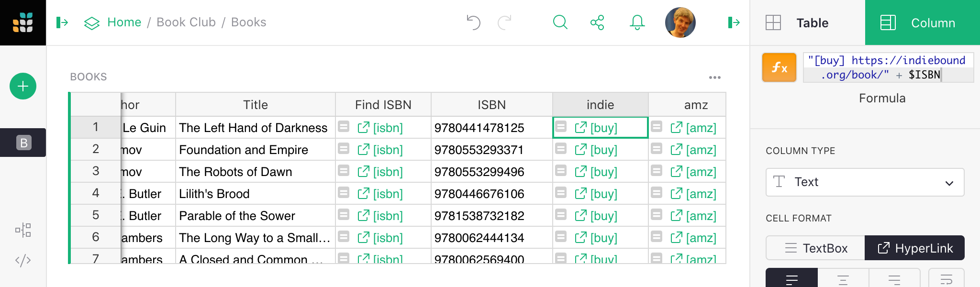Switch to the Table tab
This screenshot has height=287, width=980.
(808, 22)
